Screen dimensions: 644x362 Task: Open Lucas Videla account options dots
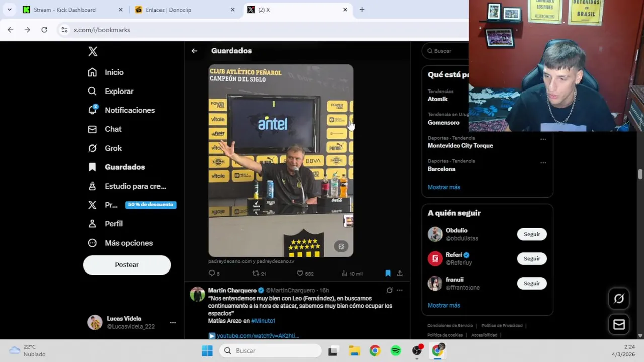click(173, 322)
